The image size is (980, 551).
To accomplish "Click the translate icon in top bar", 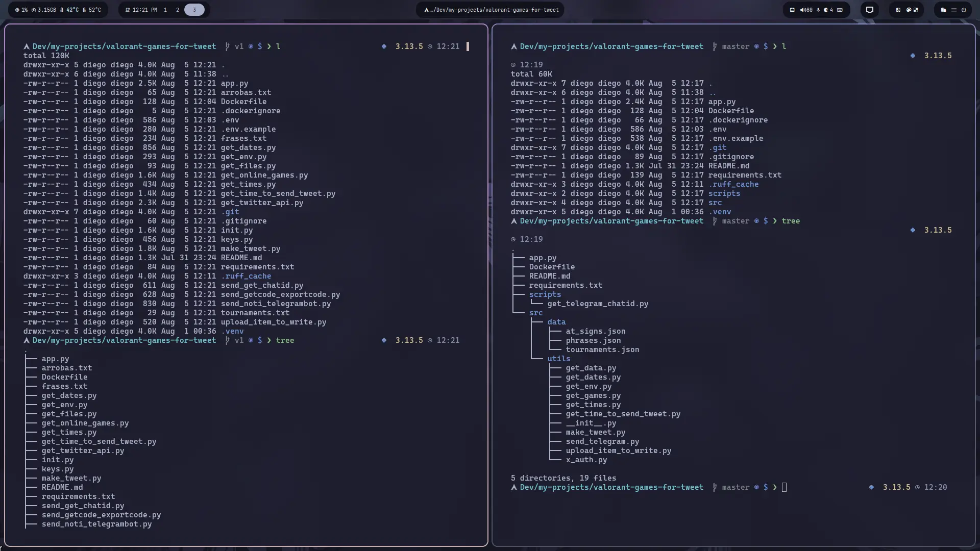I will (x=898, y=10).
